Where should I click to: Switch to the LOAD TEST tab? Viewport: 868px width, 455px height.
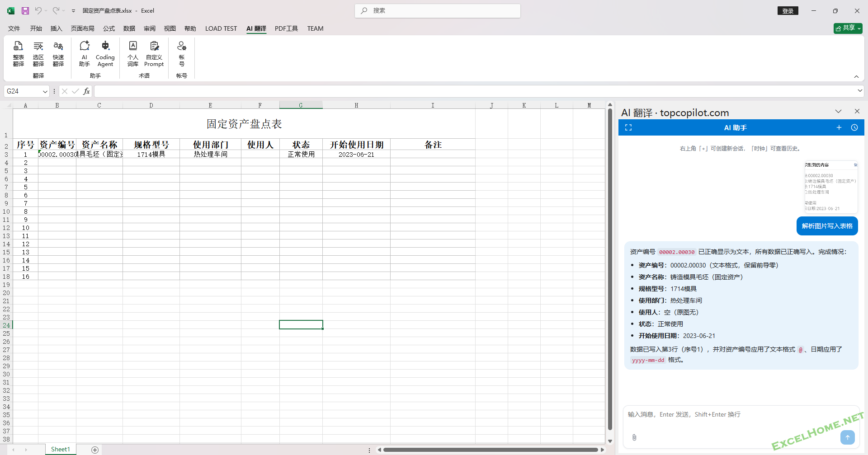pos(221,28)
